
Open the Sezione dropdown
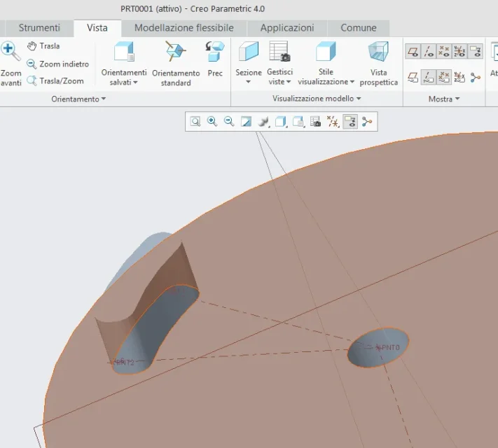click(x=249, y=82)
